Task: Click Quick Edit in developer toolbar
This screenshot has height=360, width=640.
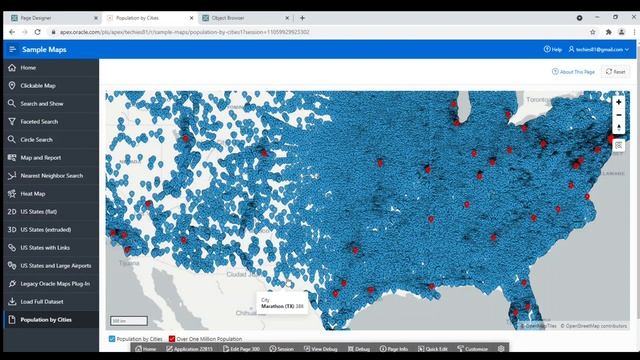Action: (433, 349)
